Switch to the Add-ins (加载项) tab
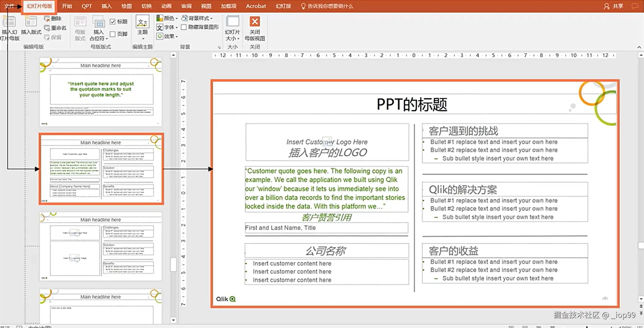Image resolution: width=644 pixels, height=328 pixels. pos(229,6)
